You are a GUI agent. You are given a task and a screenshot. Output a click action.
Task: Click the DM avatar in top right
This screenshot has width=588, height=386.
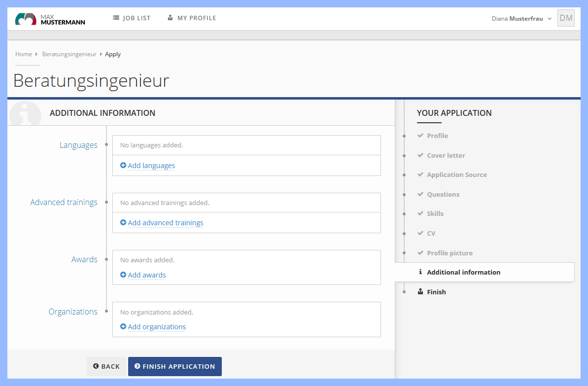point(565,18)
